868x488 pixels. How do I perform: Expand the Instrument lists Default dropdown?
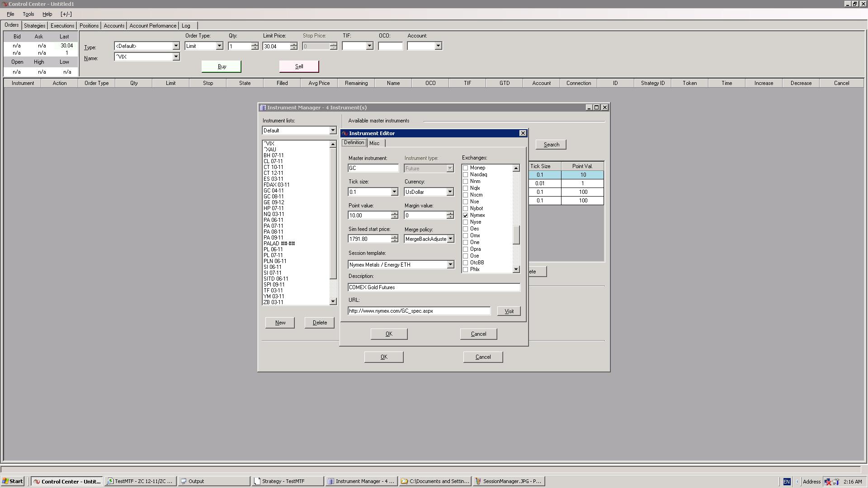[333, 131]
